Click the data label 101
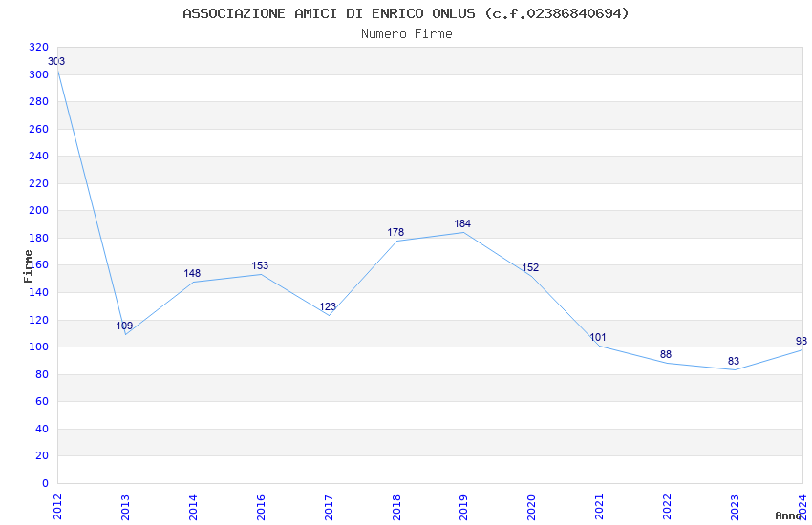The width and height of the screenshot is (812, 525). click(598, 337)
